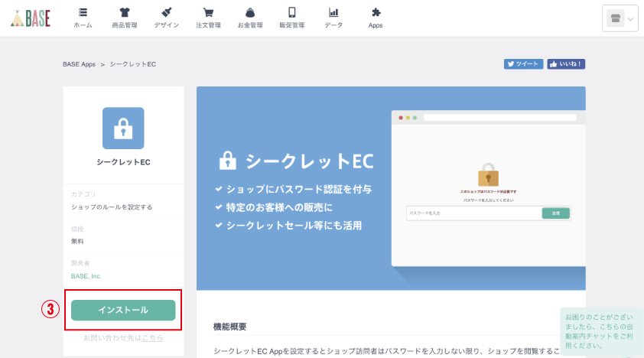This screenshot has height=358, width=644.
Task: Click the インストール button
Action: click(123, 310)
